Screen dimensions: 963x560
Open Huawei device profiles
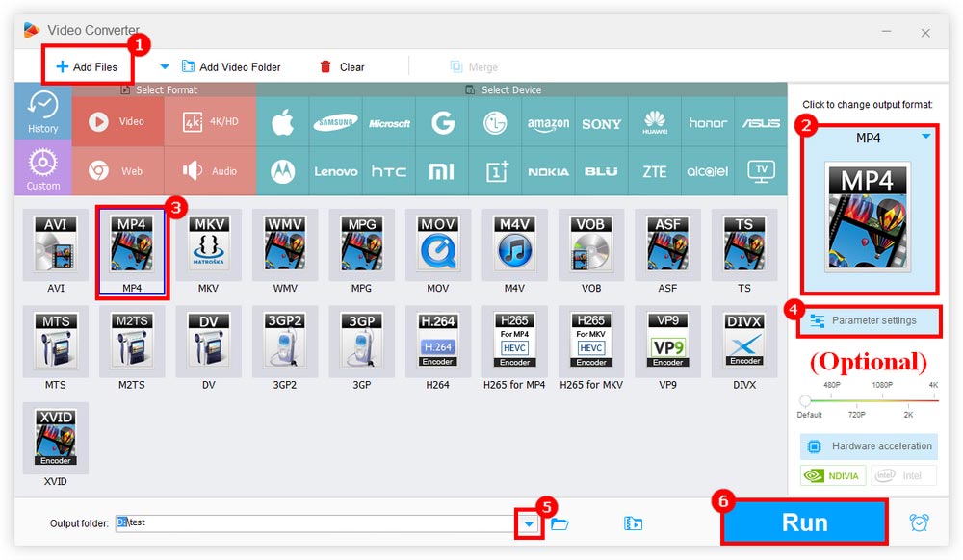(655, 122)
